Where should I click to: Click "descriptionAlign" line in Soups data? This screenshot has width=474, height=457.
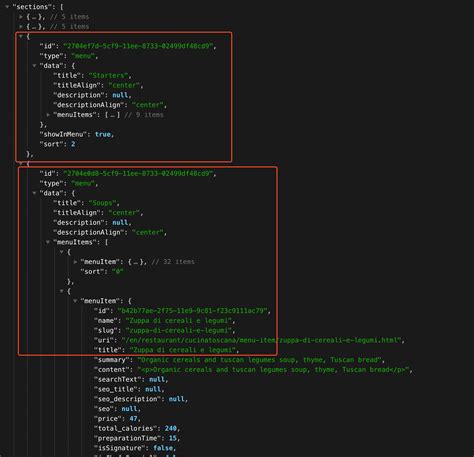coord(110,232)
